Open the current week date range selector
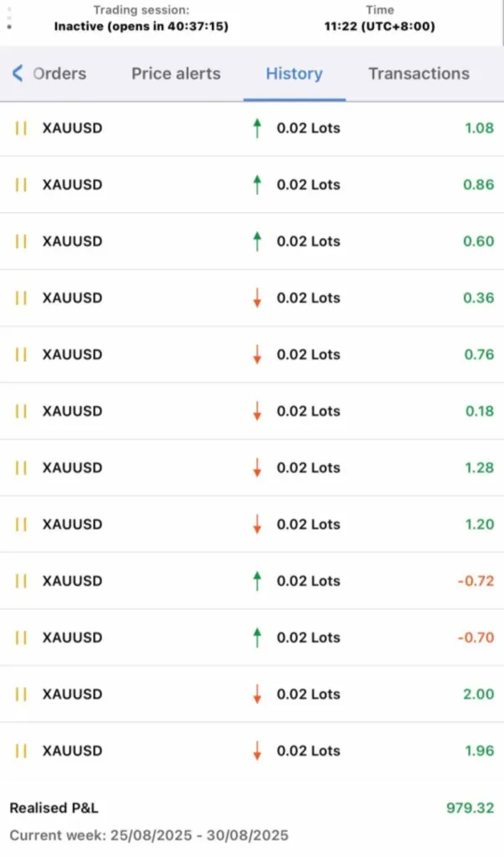 149,835
